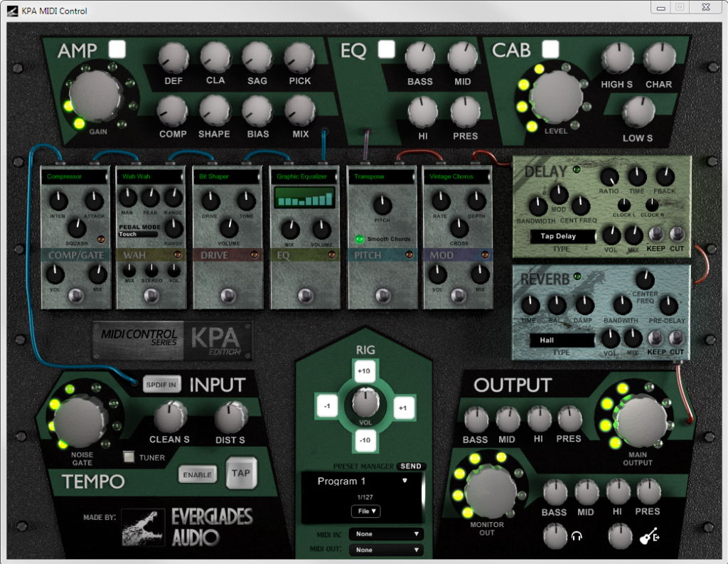Viewport: 728px width, 564px height.
Task: Click the rig +10 step button
Action: pos(364,371)
